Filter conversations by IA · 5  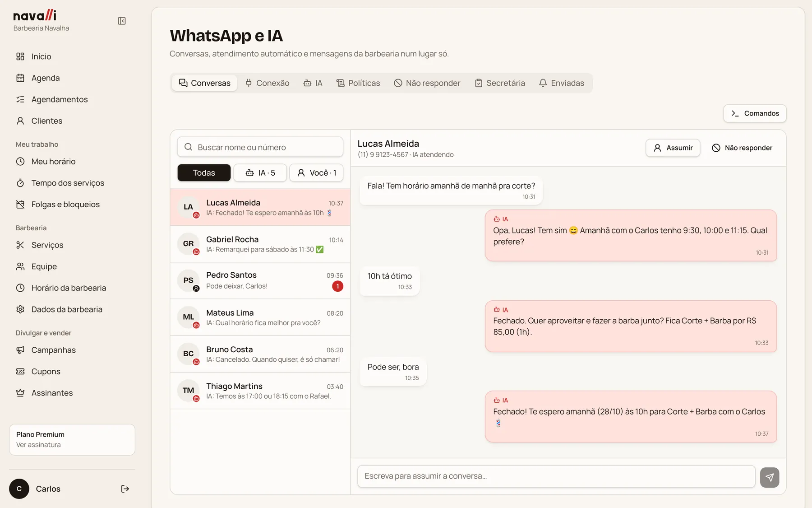point(260,173)
